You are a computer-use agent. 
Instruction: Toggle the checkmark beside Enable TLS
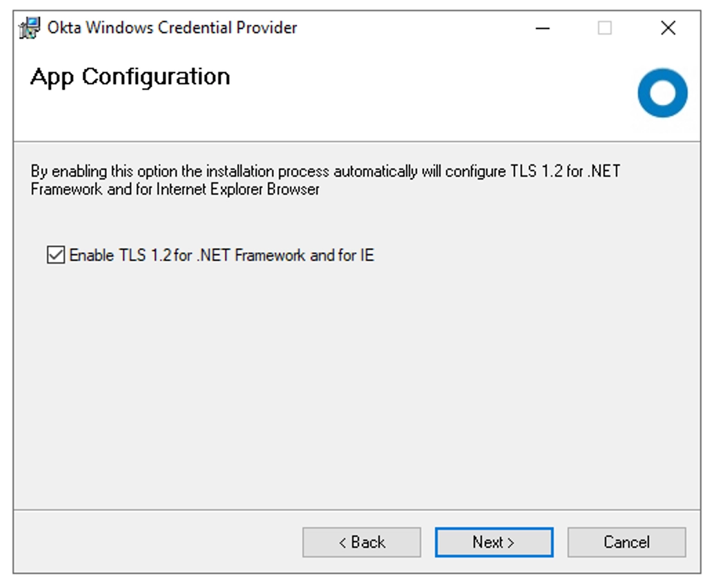pos(55,255)
